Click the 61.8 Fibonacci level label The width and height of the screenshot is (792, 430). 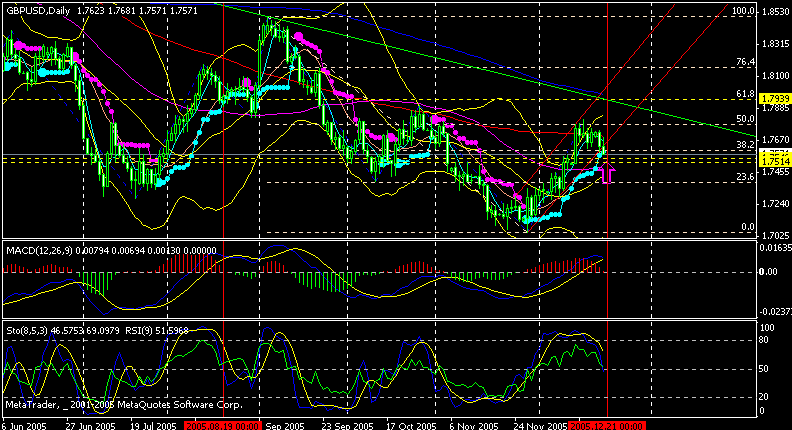click(745, 94)
